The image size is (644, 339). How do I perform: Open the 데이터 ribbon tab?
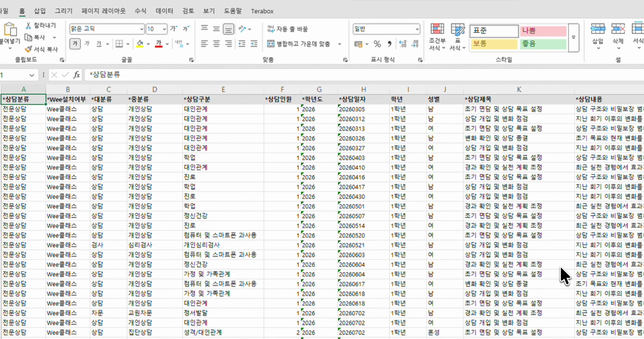point(165,11)
